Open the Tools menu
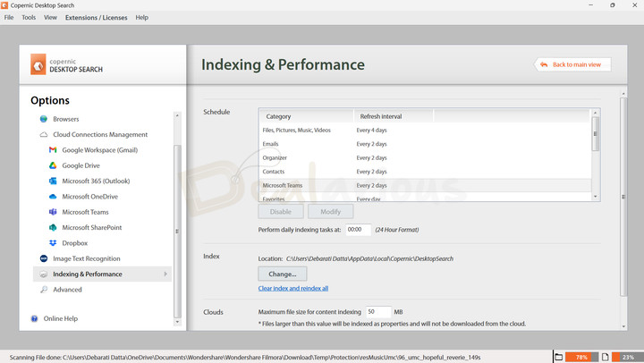 click(x=29, y=18)
